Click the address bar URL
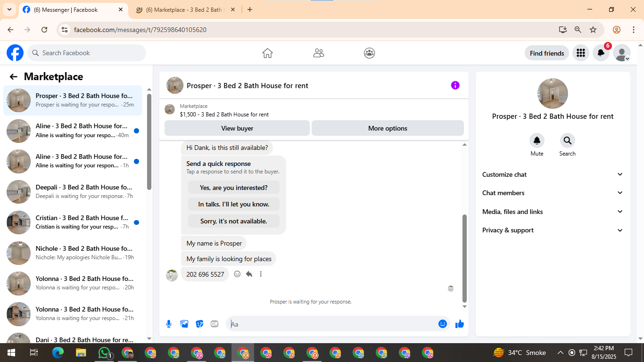This screenshot has height=362, width=644. pos(140,30)
